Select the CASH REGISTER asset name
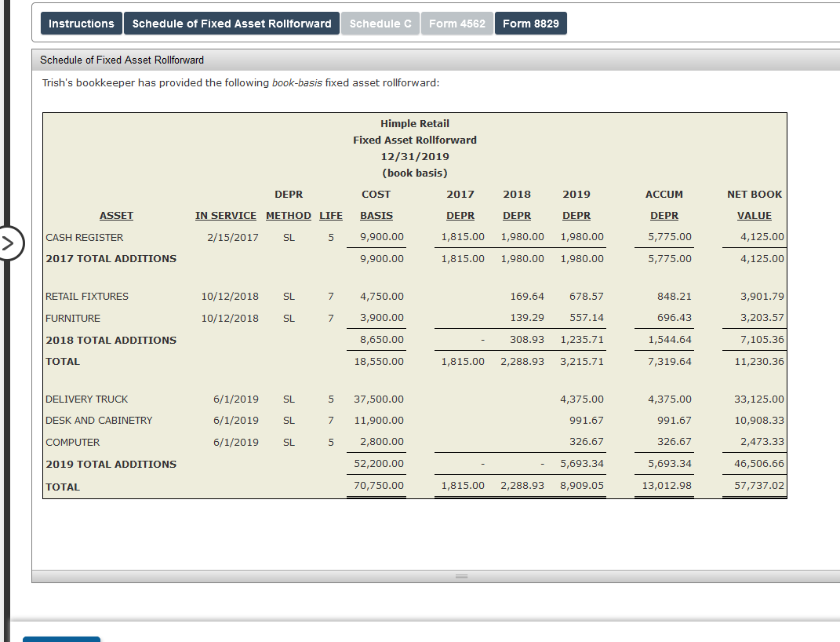 pyautogui.click(x=84, y=237)
